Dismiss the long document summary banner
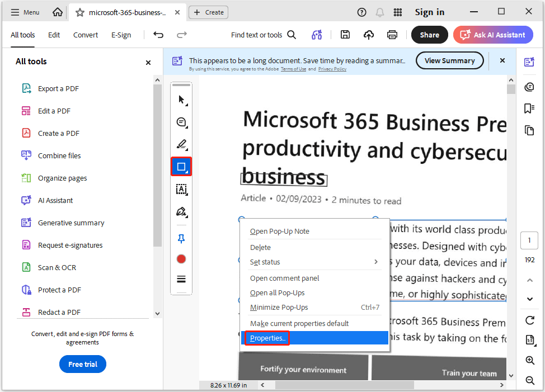The image size is (545, 392). (x=502, y=60)
